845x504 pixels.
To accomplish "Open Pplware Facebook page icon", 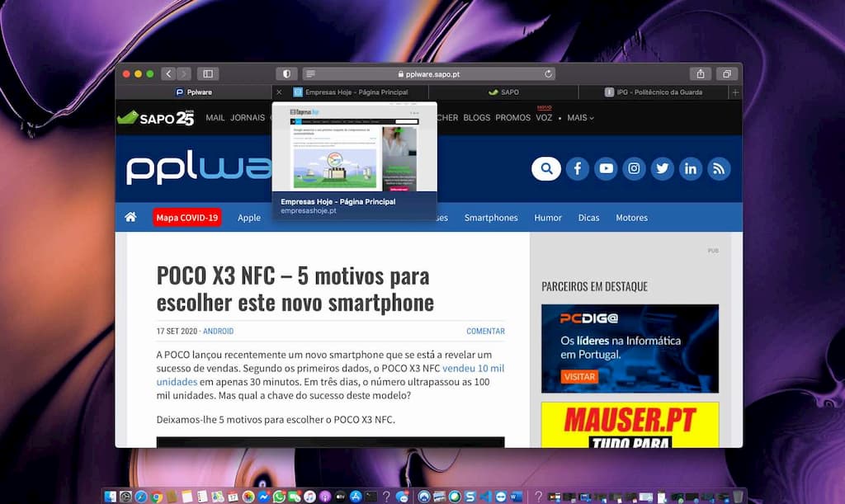I will [x=577, y=168].
